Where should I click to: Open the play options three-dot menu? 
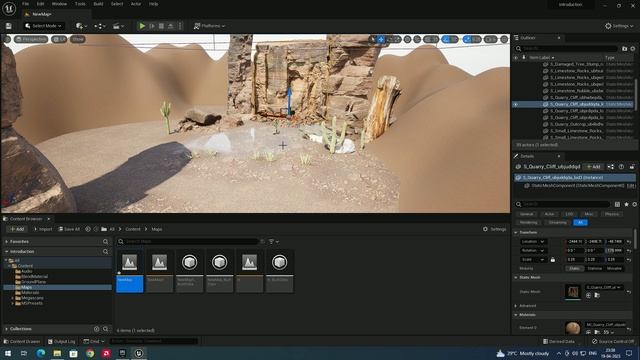pyautogui.click(x=180, y=26)
